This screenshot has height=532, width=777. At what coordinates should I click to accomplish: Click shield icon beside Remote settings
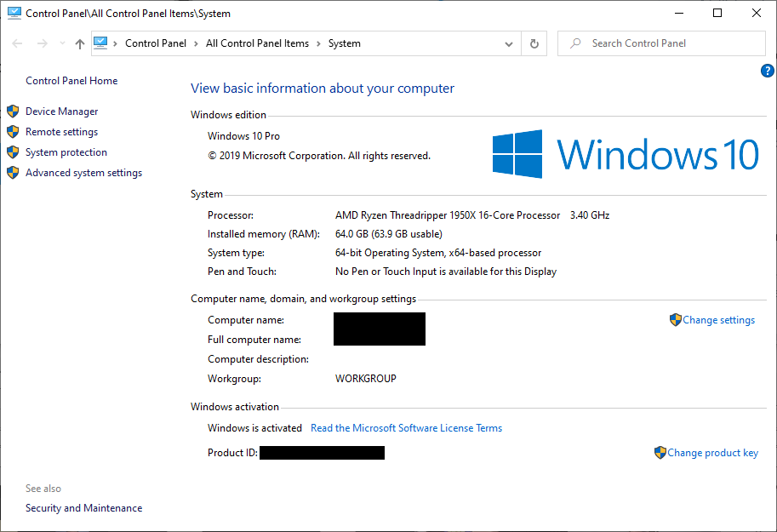click(13, 131)
